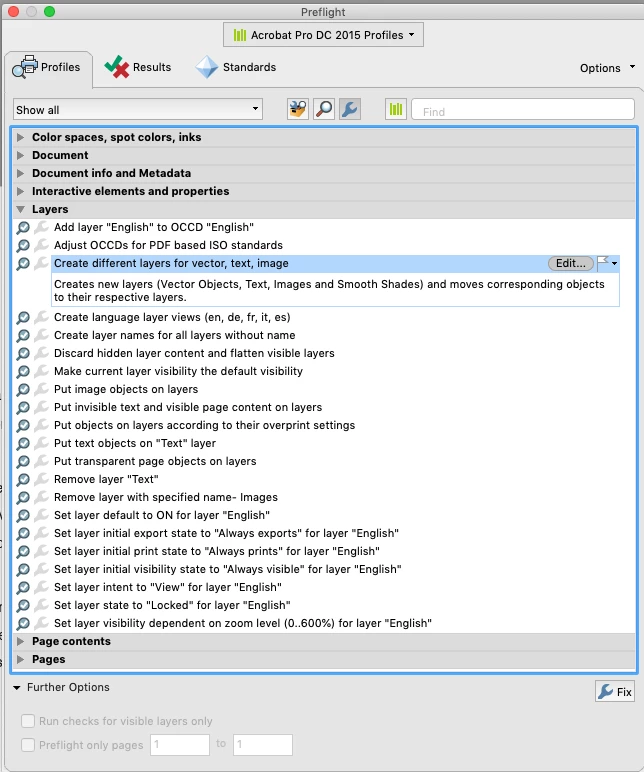Select "Remove layer with specified name- Images"
Viewport: 644px width, 772px height.
tap(166, 497)
